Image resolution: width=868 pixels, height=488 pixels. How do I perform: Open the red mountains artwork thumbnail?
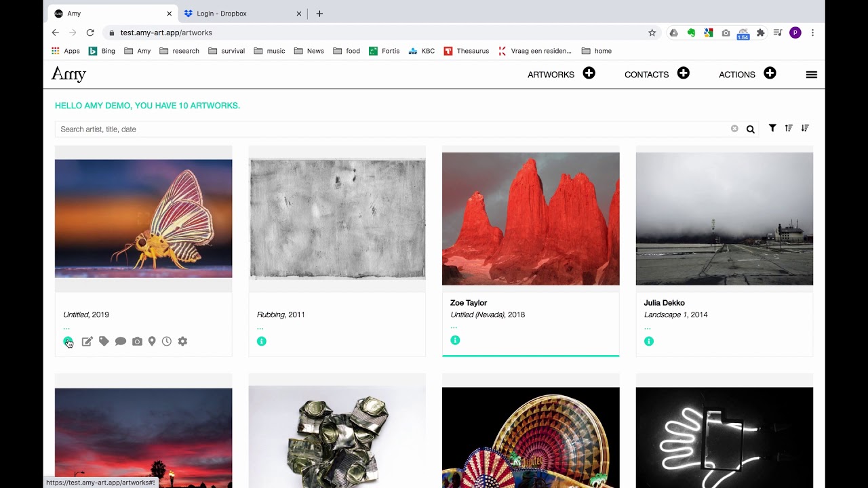tap(531, 219)
